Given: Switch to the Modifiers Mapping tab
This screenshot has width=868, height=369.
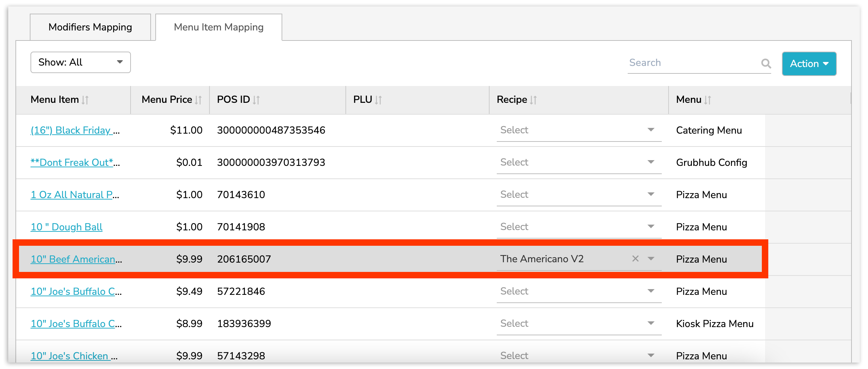Looking at the screenshot, I should 90,27.
